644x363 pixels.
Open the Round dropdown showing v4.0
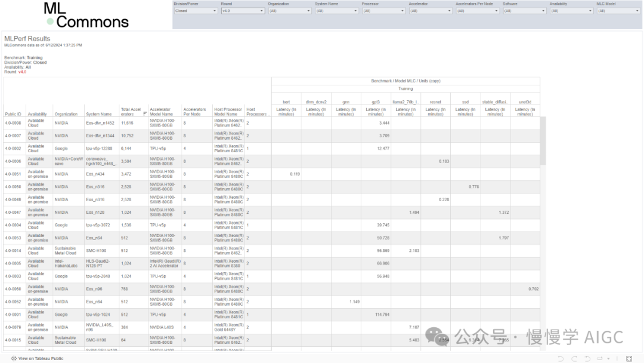coord(242,11)
